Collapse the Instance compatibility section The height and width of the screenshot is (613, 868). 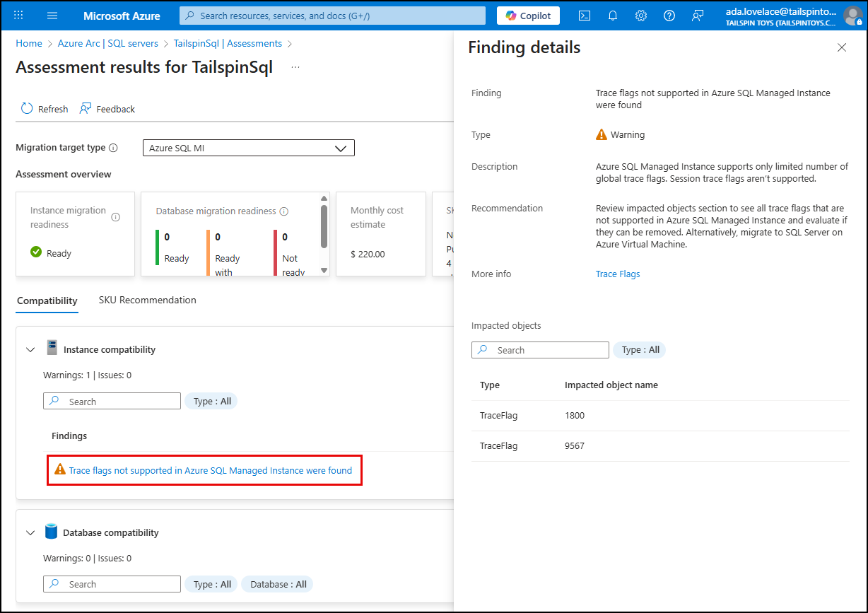(x=30, y=349)
